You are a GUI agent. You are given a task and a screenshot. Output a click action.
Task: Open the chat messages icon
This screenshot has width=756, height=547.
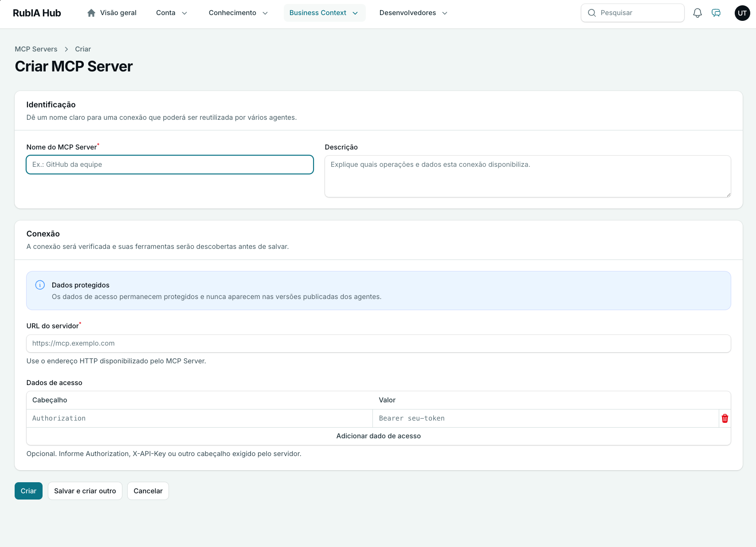pyautogui.click(x=716, y=13)
